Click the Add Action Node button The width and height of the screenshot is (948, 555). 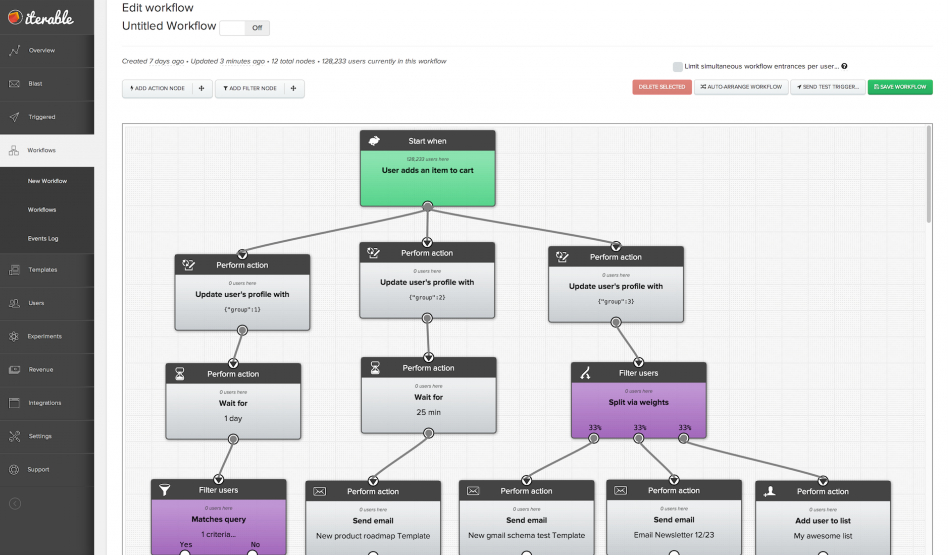tap(157, 88)
